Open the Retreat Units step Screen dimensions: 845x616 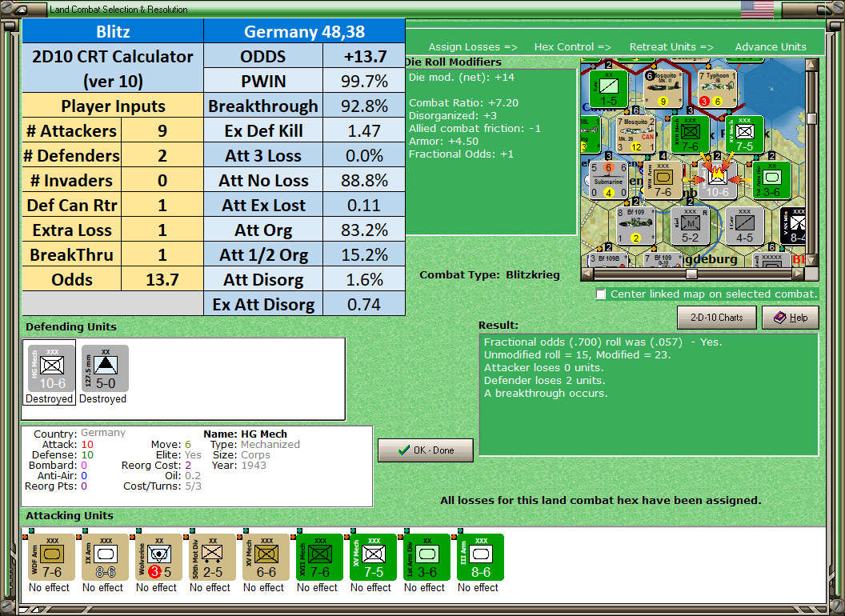[671, 47]
